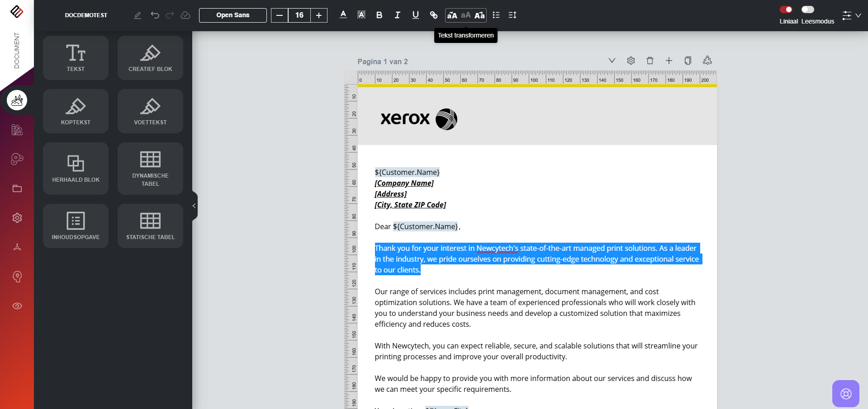
Task: Add a Dynamische Tabel block
Action: point(150,169)
